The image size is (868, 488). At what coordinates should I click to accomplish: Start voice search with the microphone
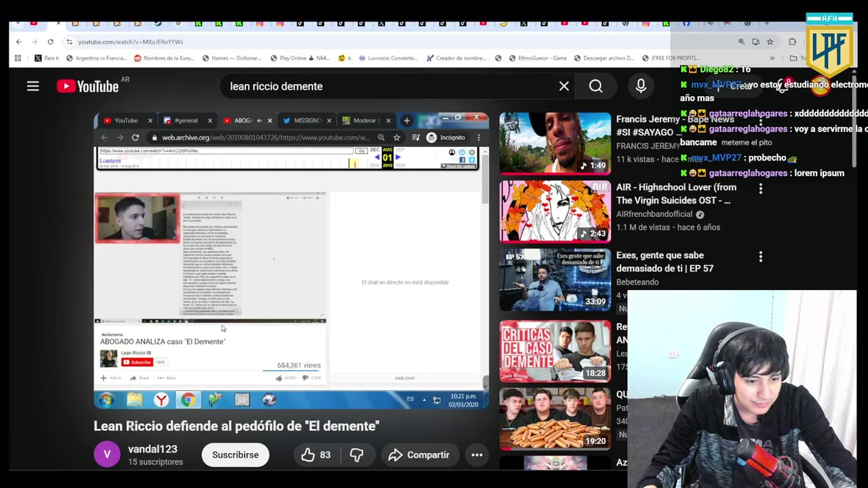click(x=641, y=86)
